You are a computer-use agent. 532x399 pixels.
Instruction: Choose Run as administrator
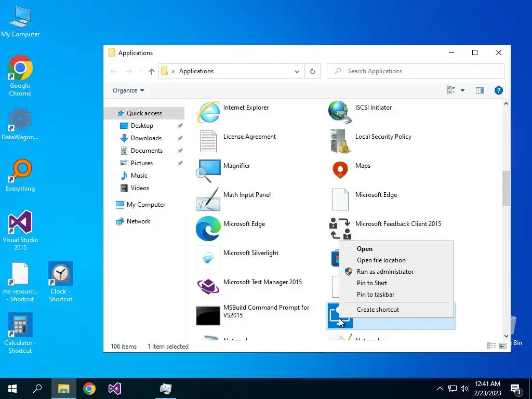(x=396, y=271)
